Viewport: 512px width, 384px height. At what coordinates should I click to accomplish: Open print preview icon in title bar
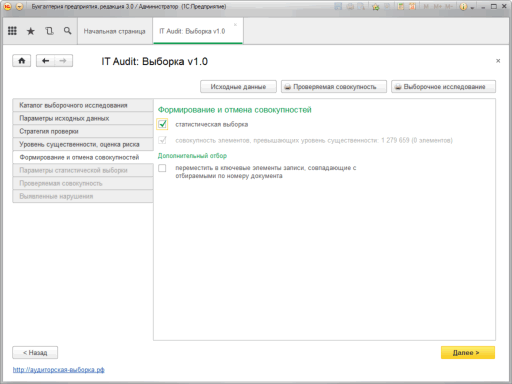tap(361, 6)
